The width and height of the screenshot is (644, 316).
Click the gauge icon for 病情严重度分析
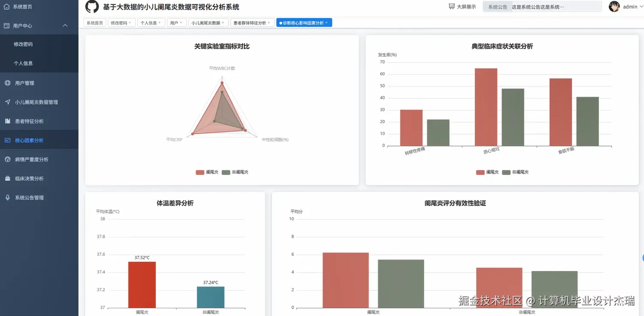[7, 159]
